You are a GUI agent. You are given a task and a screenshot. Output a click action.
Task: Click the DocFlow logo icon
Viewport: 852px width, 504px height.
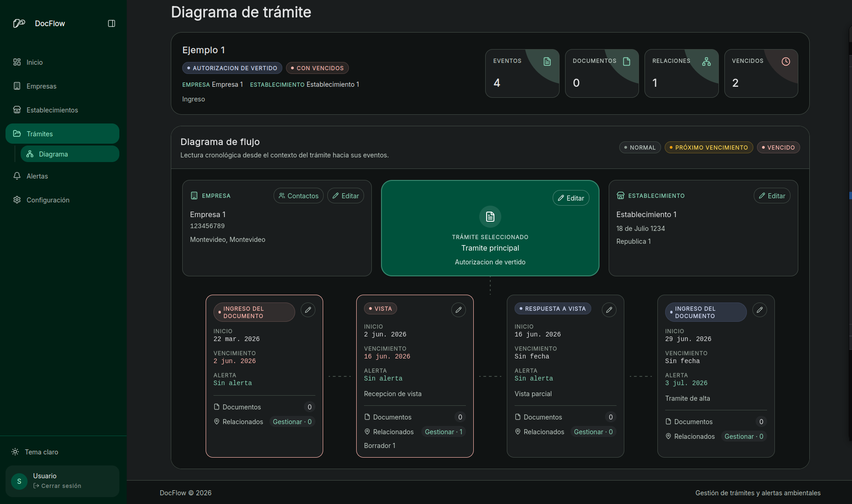coord(19,23)
